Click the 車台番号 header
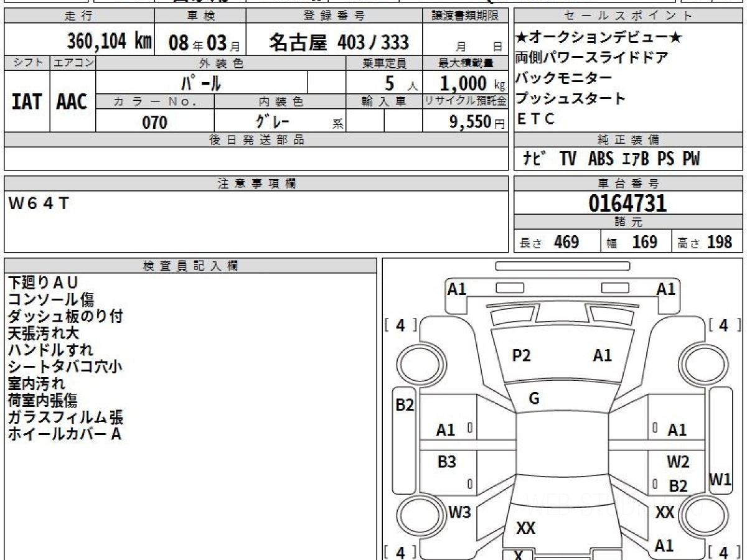Viewport: 747px width, 560px height. click(x=629, y=184)
